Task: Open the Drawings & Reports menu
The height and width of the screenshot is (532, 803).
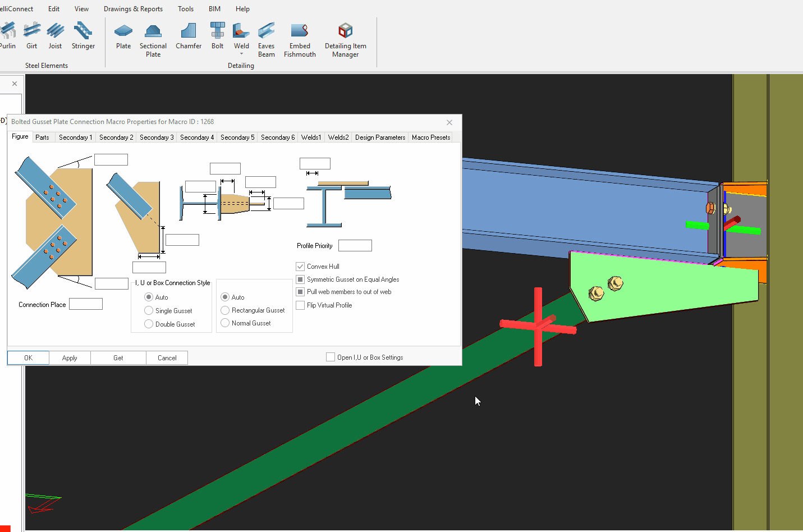Action: point(133,9)
